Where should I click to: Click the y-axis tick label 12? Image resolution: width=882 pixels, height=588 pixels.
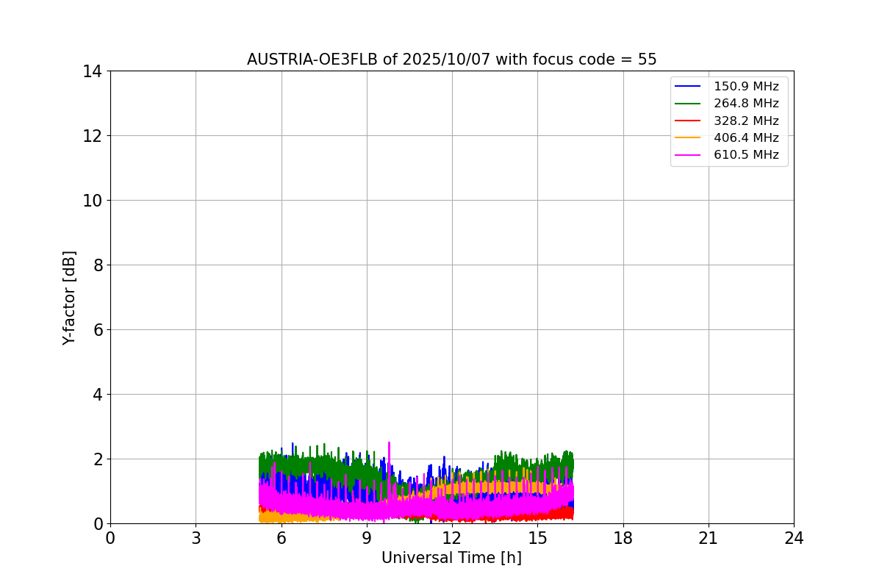(92, 136)
